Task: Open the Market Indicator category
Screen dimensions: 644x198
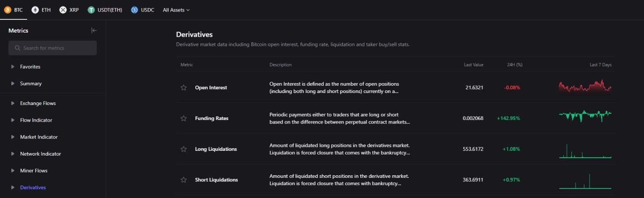Action: point(39,137)
